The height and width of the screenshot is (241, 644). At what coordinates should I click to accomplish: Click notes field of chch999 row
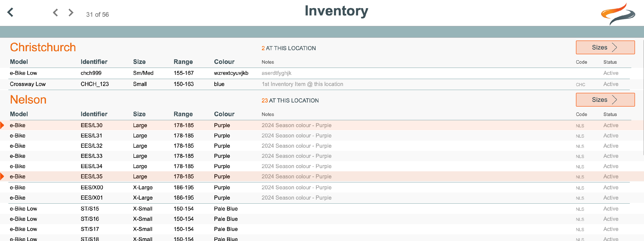click(x=276, y=73)
